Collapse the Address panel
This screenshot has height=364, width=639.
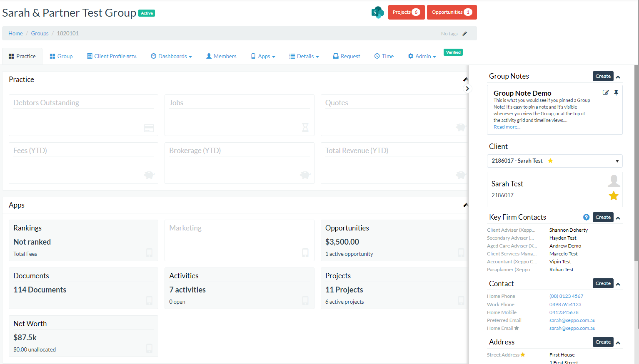point(618,343)
